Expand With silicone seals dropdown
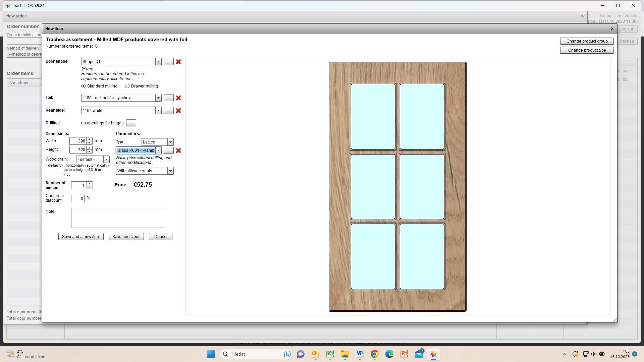Viewport: 644px width, 362px height. (170, 171)
